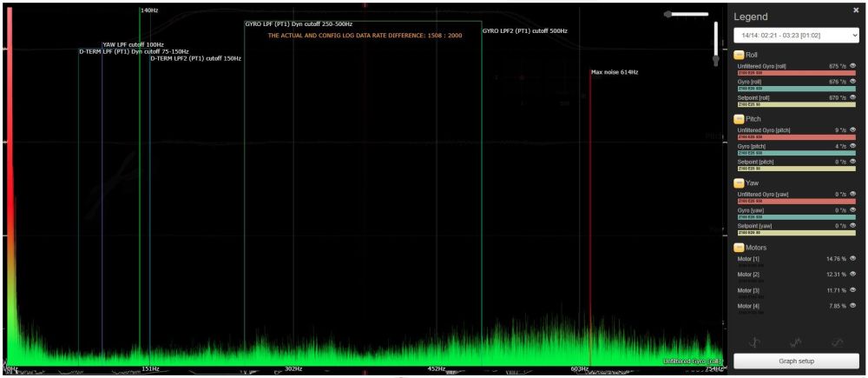The image size is (868, 378).
Task: Toggle eye icon for Setpoint [yaw]
Action: [x=852, y=225]
